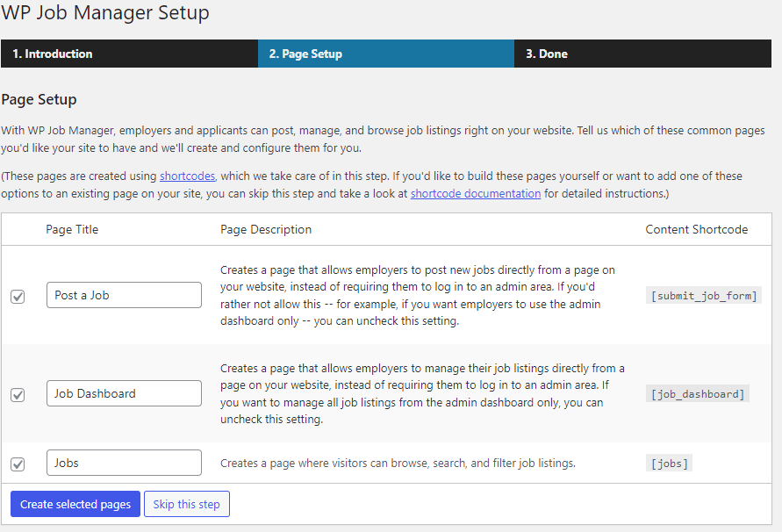Click the Page Setup section heading
The height and width of the screenshot is (532, 782).
(39, 100)
